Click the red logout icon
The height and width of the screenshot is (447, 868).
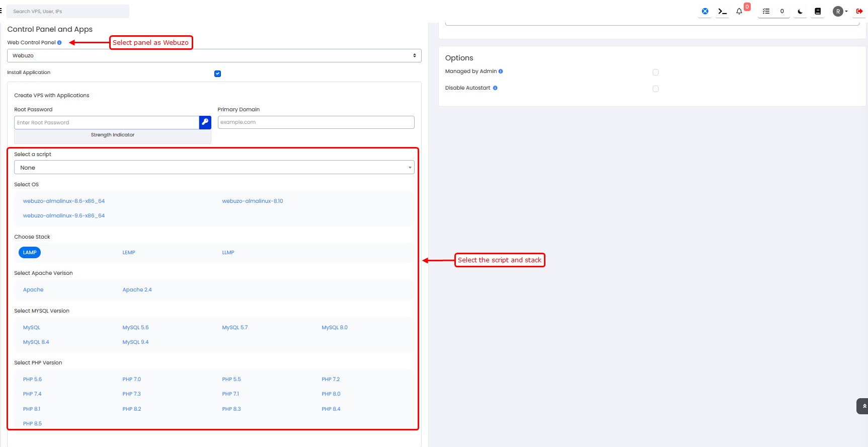pos(859,11)
